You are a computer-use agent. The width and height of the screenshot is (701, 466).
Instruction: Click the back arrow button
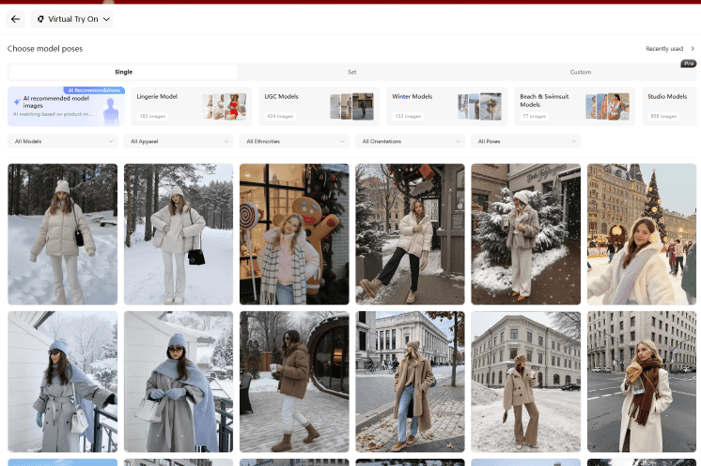coord(15,19)
